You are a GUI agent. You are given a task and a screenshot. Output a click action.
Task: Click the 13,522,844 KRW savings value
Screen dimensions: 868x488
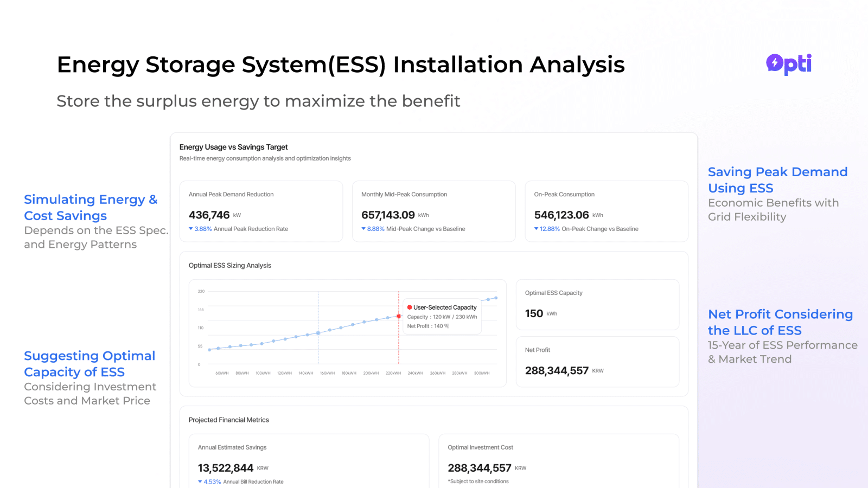(x=233, y=468)
